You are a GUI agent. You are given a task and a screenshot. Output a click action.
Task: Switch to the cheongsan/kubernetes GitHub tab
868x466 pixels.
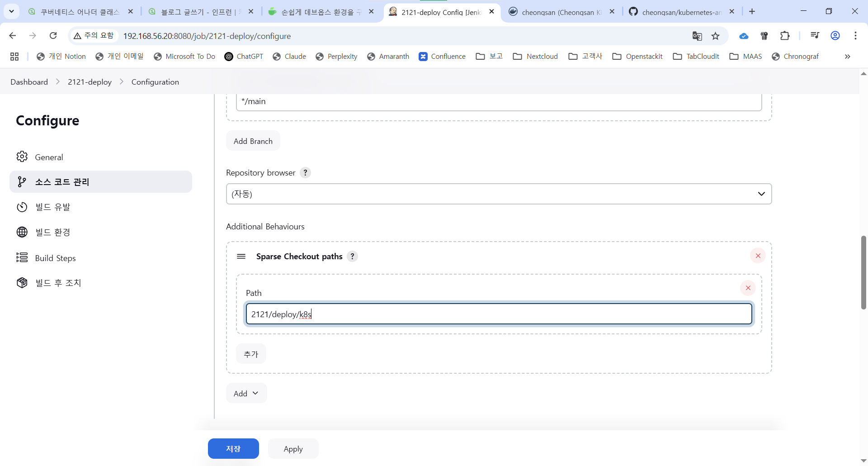coord(681,12)
